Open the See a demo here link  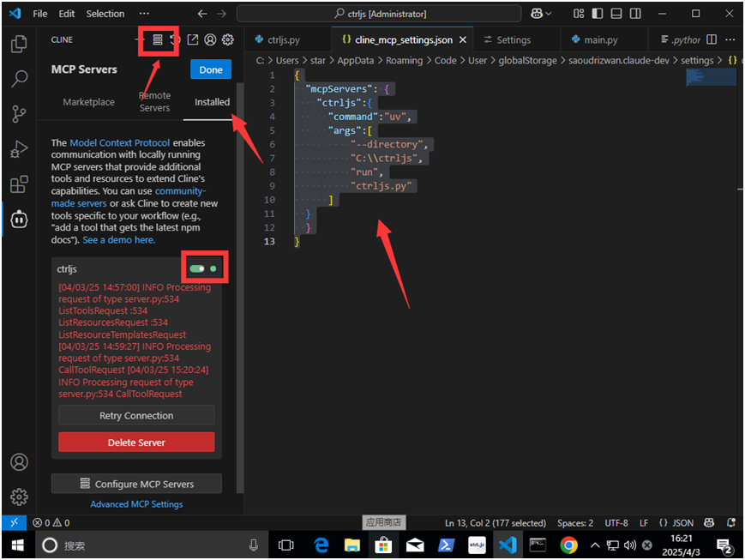point(119,240)
